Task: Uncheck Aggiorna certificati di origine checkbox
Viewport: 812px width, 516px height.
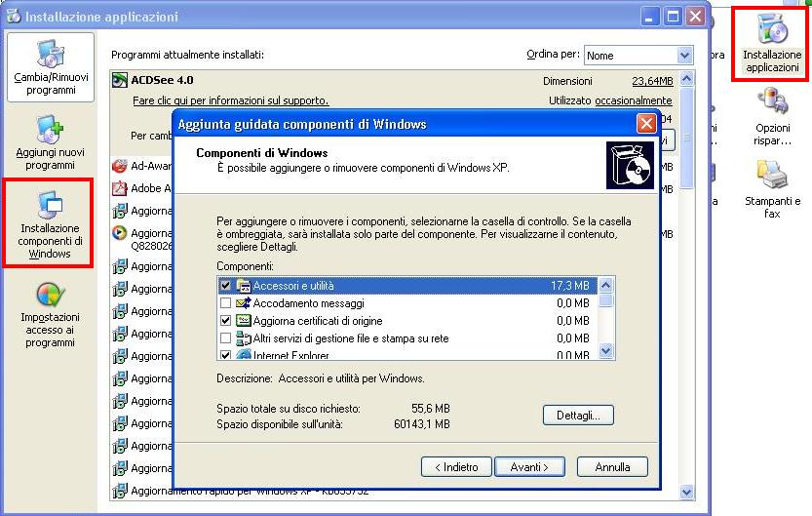Action: 225,321
